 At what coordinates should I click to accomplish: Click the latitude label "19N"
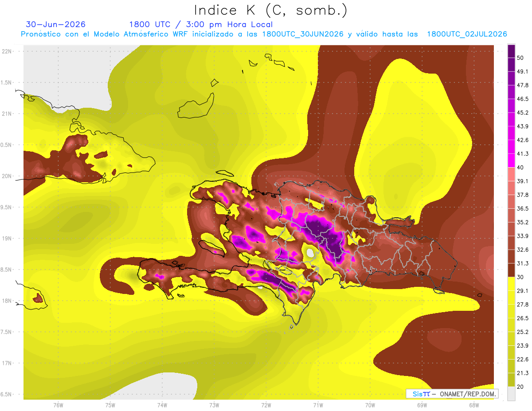tap(7, 238)
